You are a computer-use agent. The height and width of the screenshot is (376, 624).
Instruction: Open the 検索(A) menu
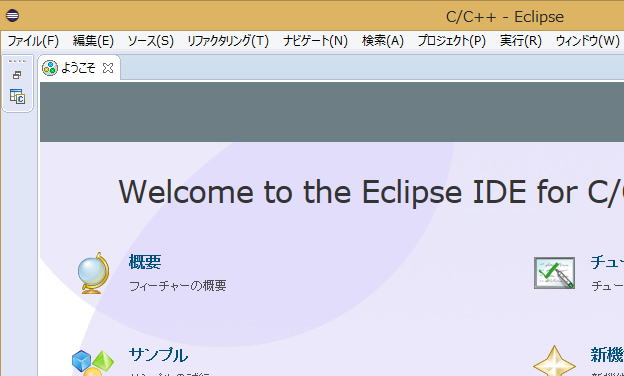click(383, 41)
